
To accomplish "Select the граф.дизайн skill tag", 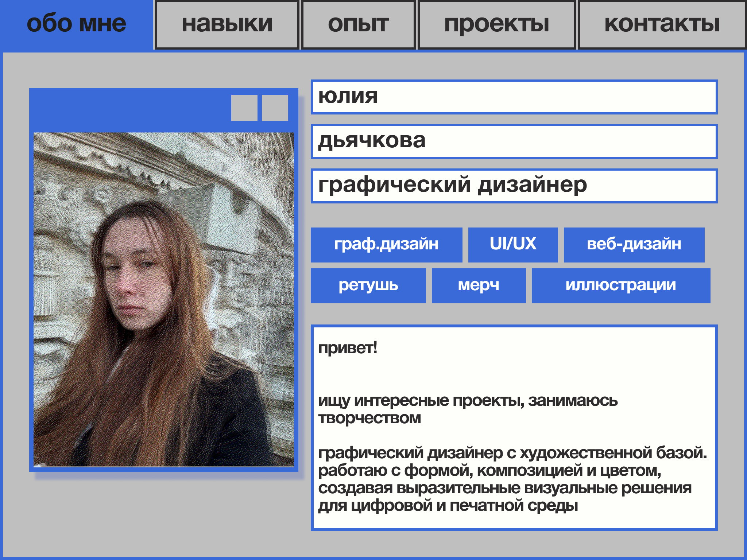I will tap(386, 245).
